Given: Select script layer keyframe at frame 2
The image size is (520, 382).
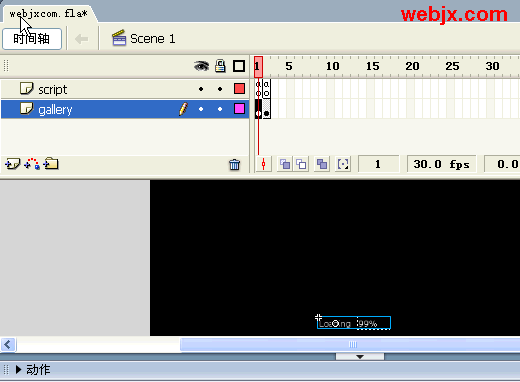Looking at the screenshot, I should click(x=266, y=89).
